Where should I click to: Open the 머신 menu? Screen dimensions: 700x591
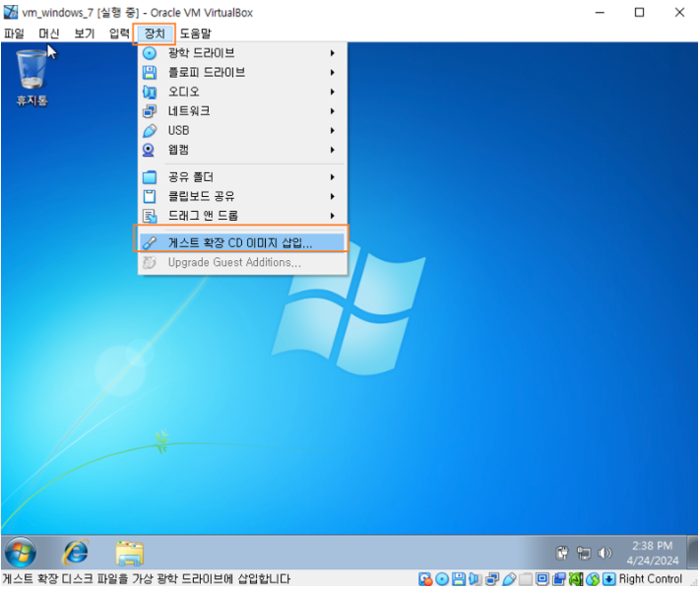[49, 33]
